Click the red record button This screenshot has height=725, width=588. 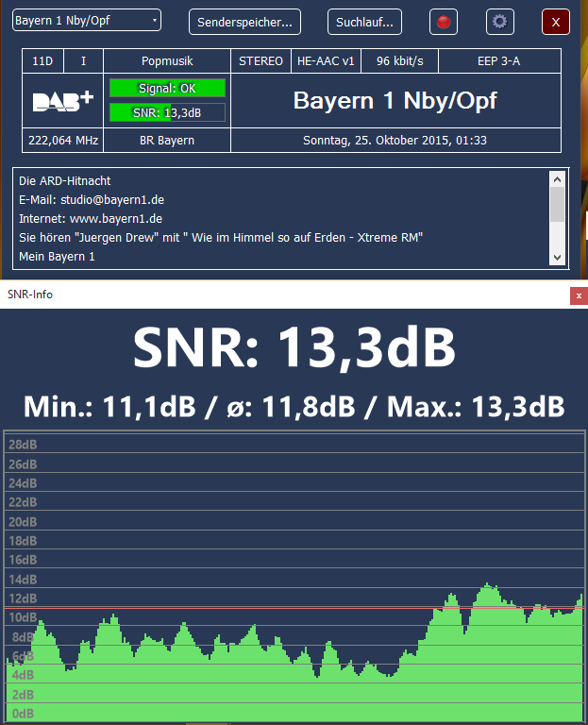(443, 22)
